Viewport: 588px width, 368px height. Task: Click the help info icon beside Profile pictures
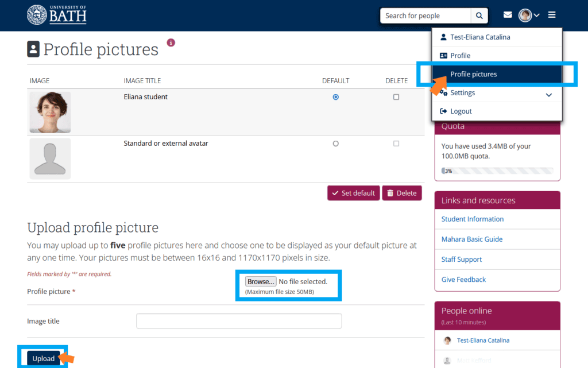pos(171,42)
